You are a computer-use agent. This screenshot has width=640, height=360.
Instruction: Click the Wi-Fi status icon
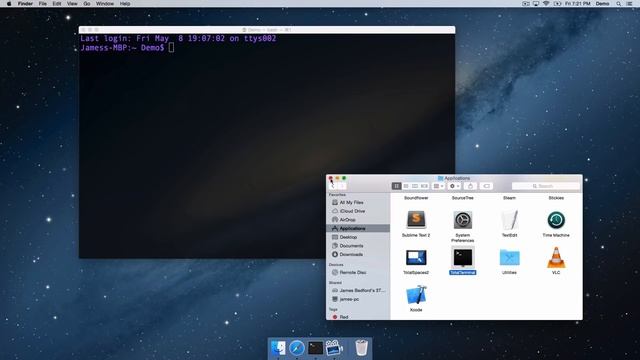[546, 4]
